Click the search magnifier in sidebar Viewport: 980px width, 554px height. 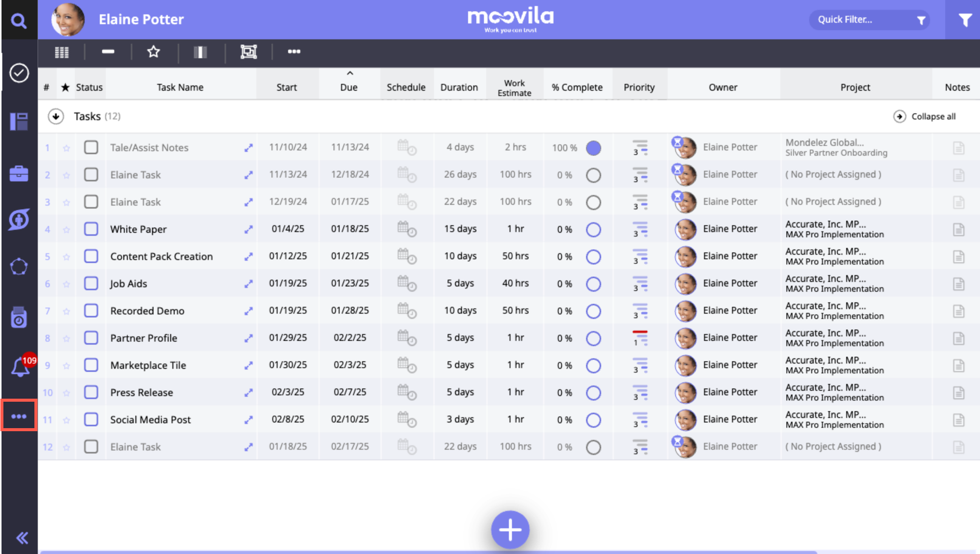18,20
